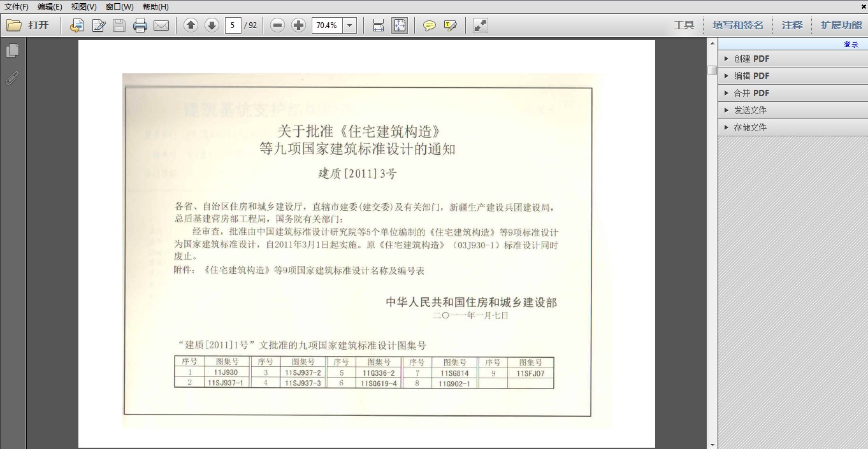This screenshot has height=449, width=868.
Task: Click the 登录 sign-in link
Action: 851,45
